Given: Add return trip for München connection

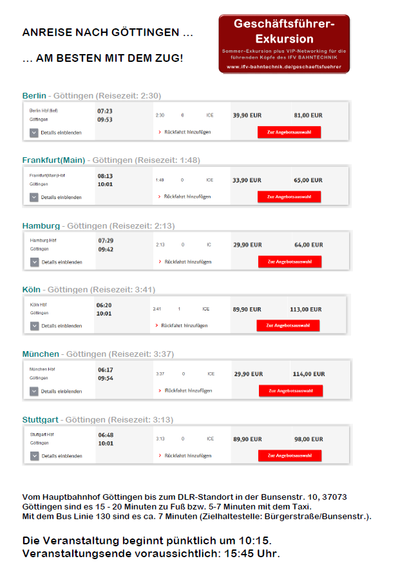Looking at the screenshot, I should 185,391.
